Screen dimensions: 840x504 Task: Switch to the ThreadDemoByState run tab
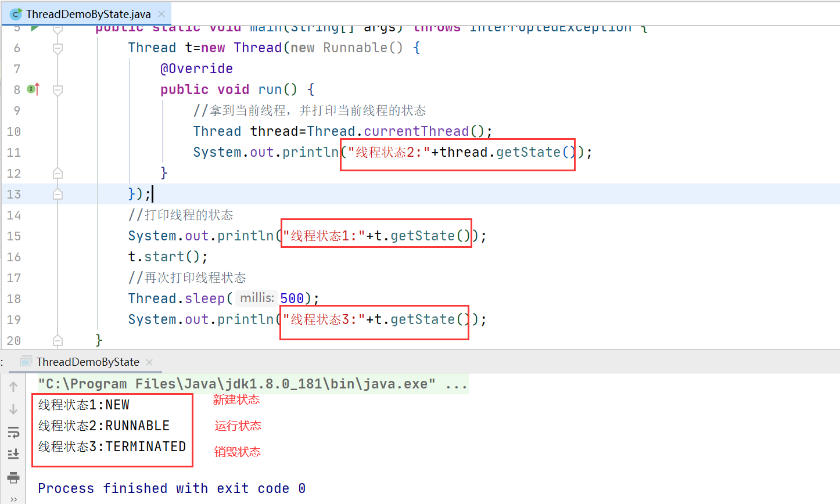[88, 362]
